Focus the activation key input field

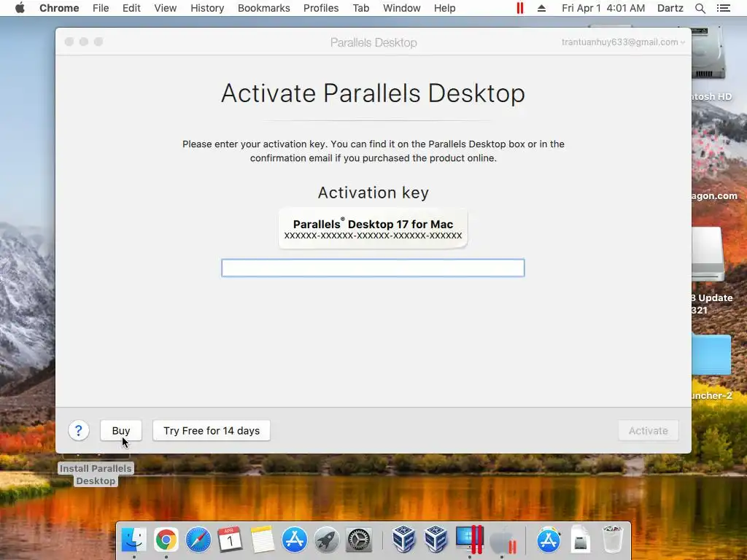coord(373,268)
